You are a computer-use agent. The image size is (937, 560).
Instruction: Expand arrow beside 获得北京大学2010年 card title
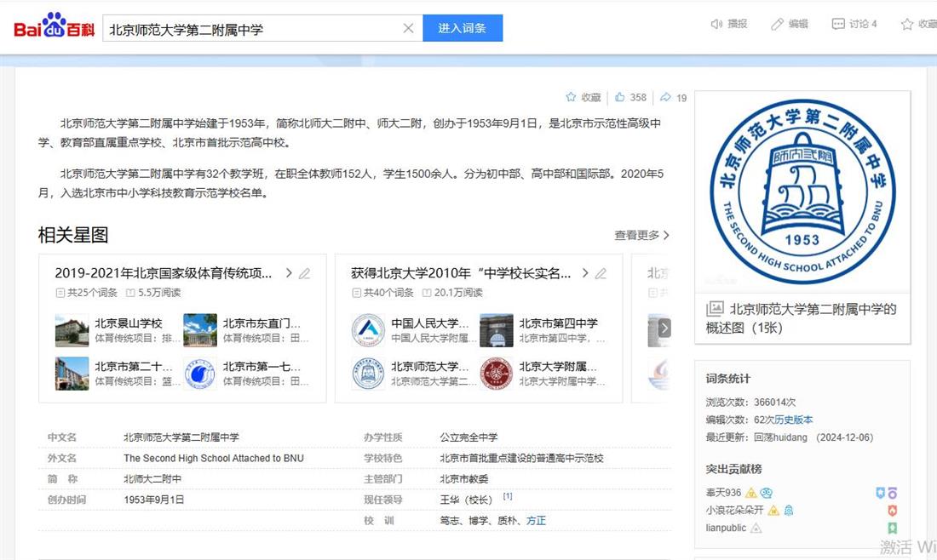click(585, 273)
